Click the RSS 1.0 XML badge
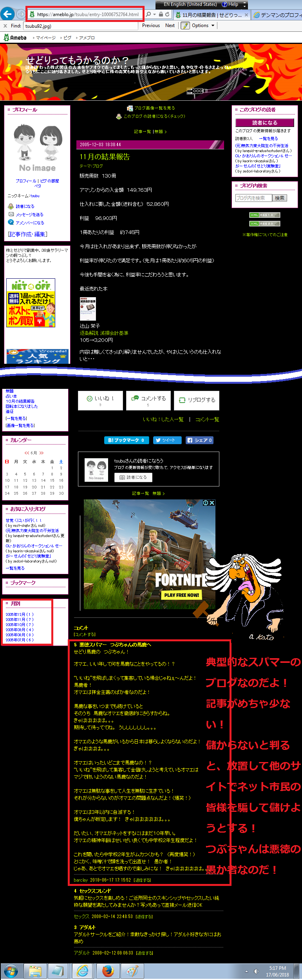Viewport: 302px width, 980px height. point(265,215)
